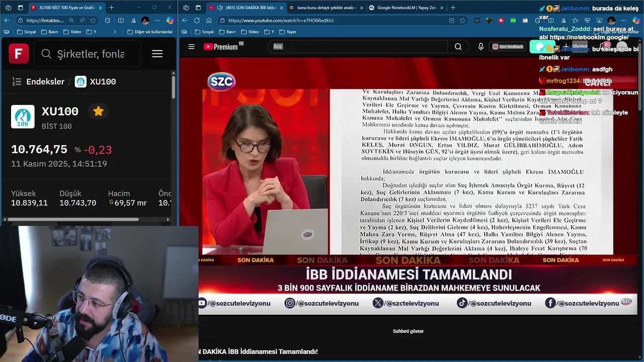This screenshot has height=362, width=644.
Task: Click the 10.764,75 index value
Action: [39, 149]
